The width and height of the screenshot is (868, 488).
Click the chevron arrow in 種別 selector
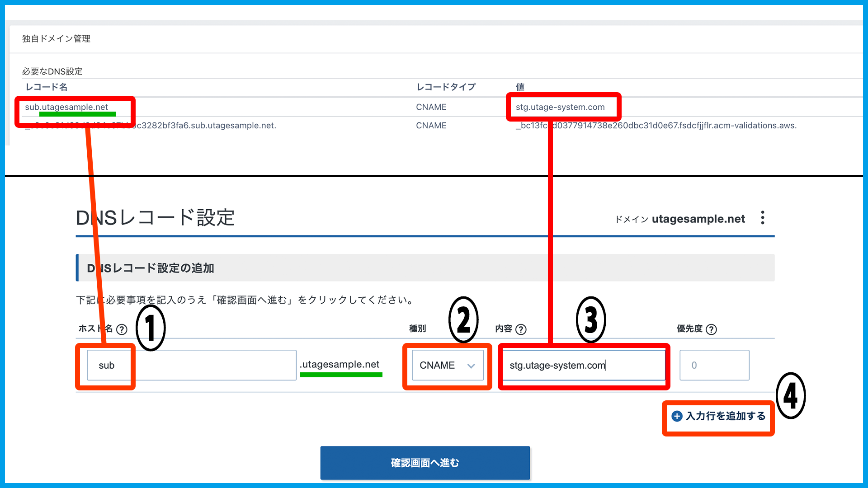pyautogui.click(x=471, y=366)
